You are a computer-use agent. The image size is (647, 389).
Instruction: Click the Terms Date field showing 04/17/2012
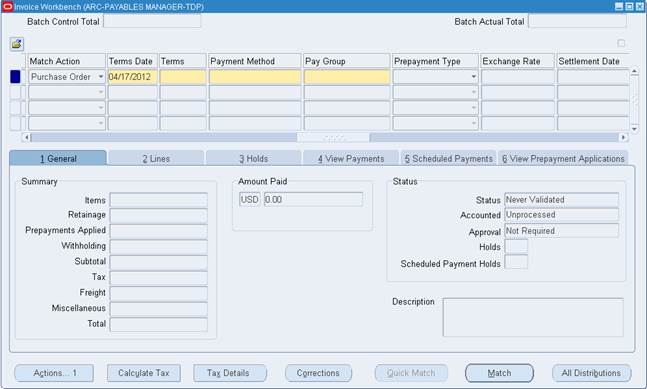coord(132,77)
